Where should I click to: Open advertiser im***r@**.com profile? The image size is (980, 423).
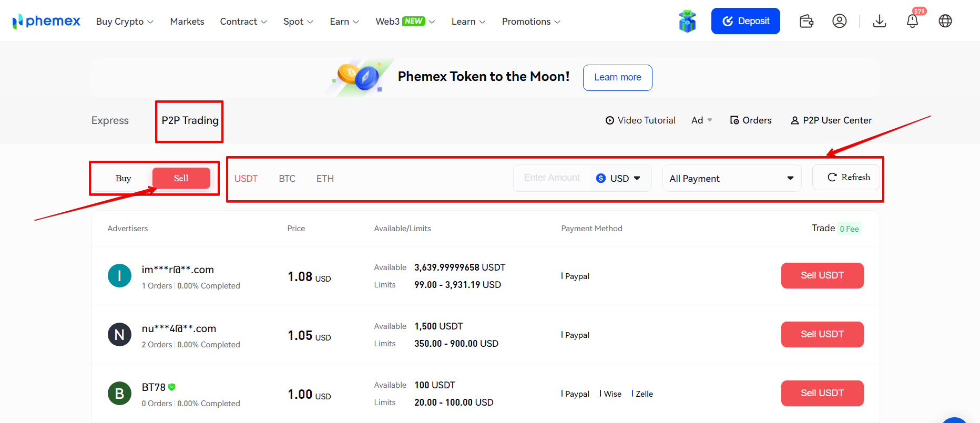178,270
